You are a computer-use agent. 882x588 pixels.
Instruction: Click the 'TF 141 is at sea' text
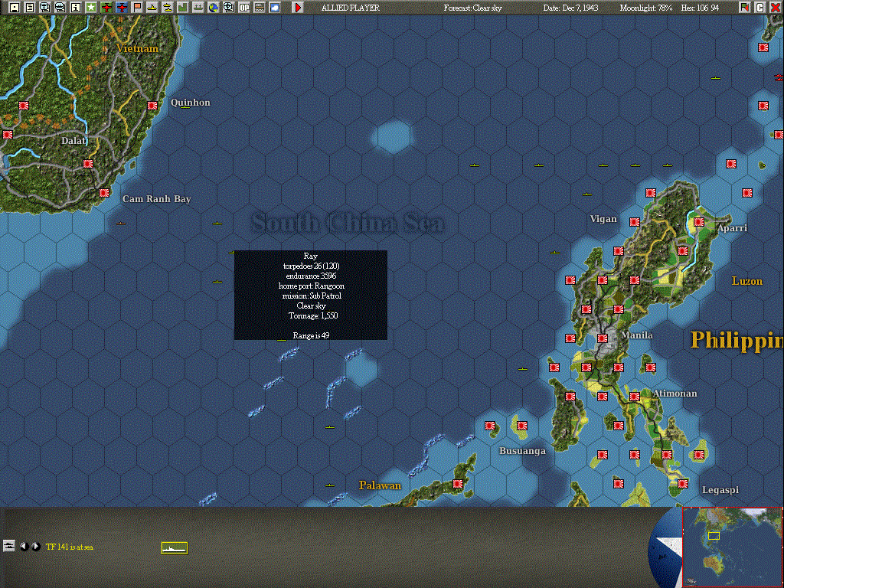[x=70, y=547]
